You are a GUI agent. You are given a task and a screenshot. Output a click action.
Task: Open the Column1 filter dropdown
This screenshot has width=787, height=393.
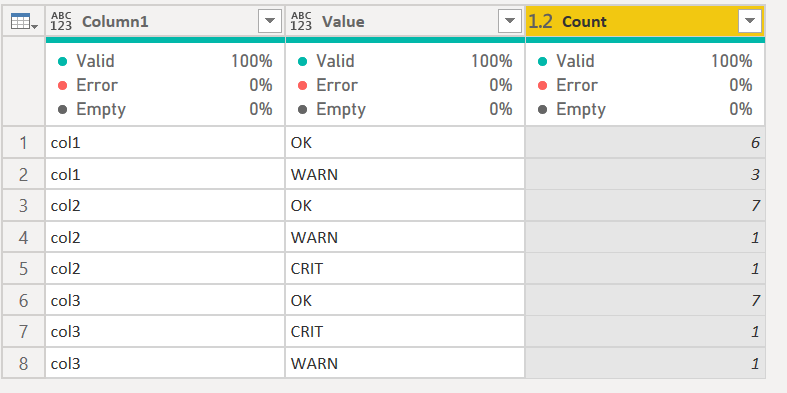tap(270, 21)
